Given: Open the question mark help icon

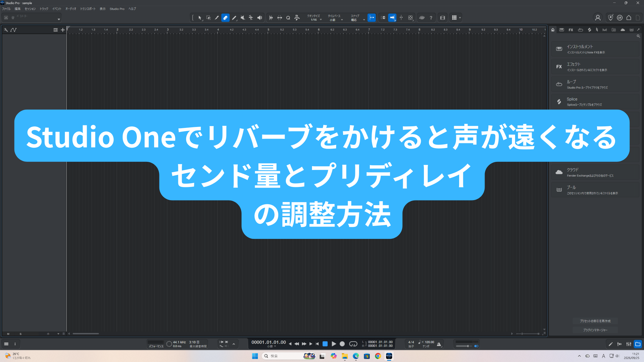Looking at the screenshot, I should [x=431, y=18].
